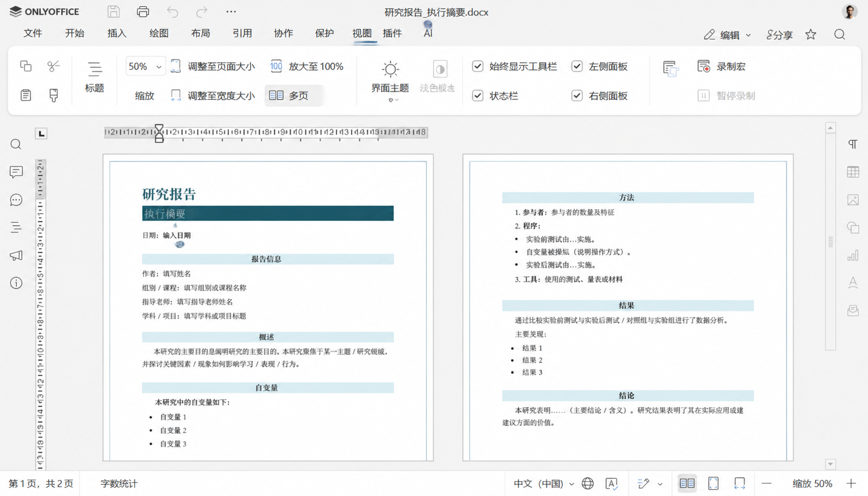This screenshot has width=868, height=496.
Task: Open Table settings in right sidebar
Action: pyautogui.click(x=853, y=172)
